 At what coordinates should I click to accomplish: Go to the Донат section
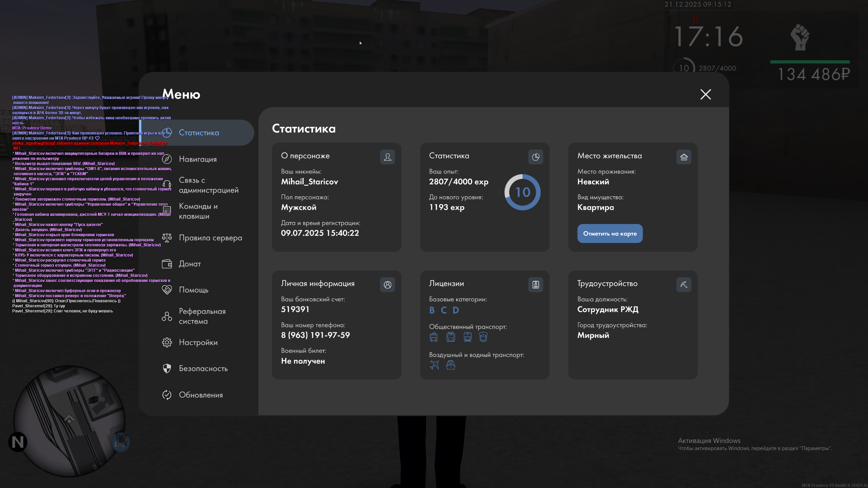click(190, 264)
